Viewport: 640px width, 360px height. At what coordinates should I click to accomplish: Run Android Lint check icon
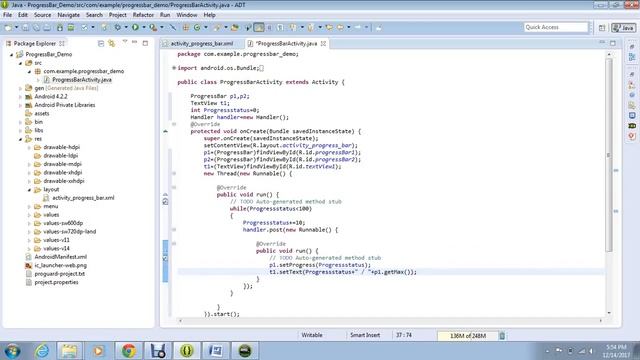[x=84, y=27]
